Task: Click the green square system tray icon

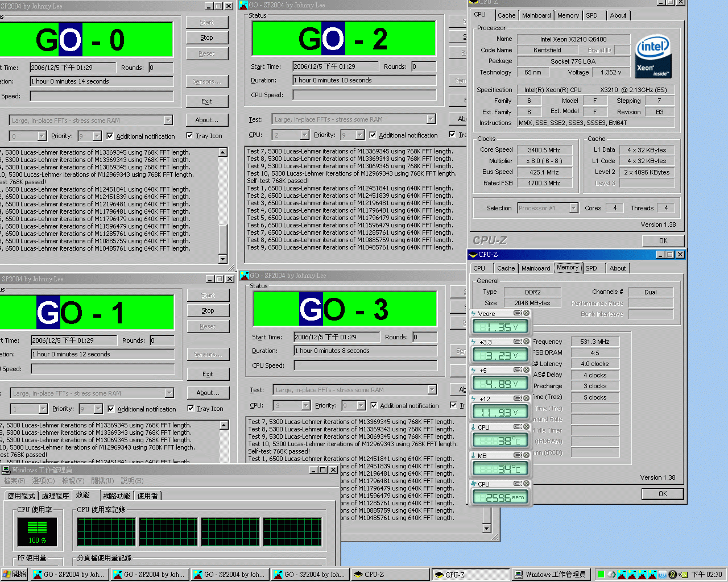Action: (x=600, y=575)
